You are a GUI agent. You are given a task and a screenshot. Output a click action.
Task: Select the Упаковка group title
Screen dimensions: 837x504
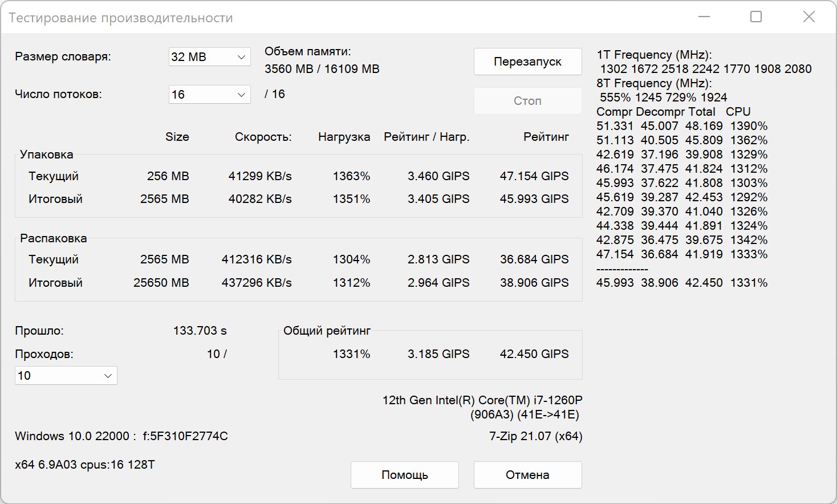click(46, 155)
